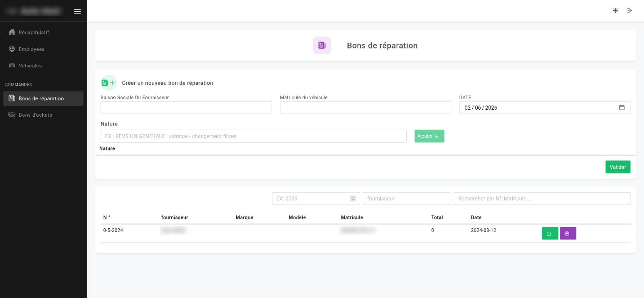Open the Véhicules section

[x=30, y=66]
